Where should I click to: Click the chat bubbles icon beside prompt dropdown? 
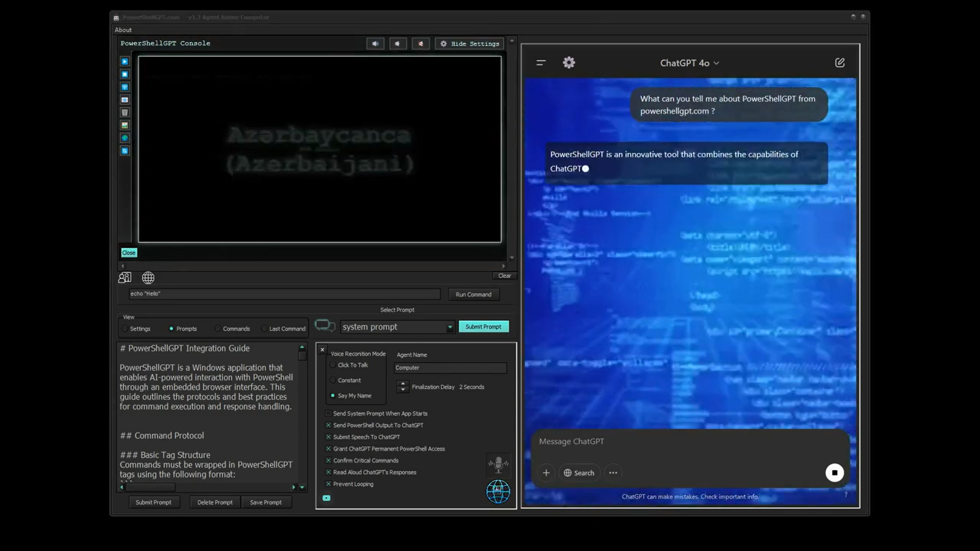pyautogui.click(x=325, y=325)
